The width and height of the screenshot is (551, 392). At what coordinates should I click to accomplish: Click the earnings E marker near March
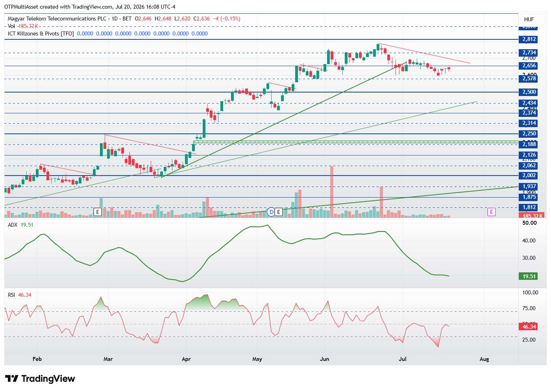98,212
